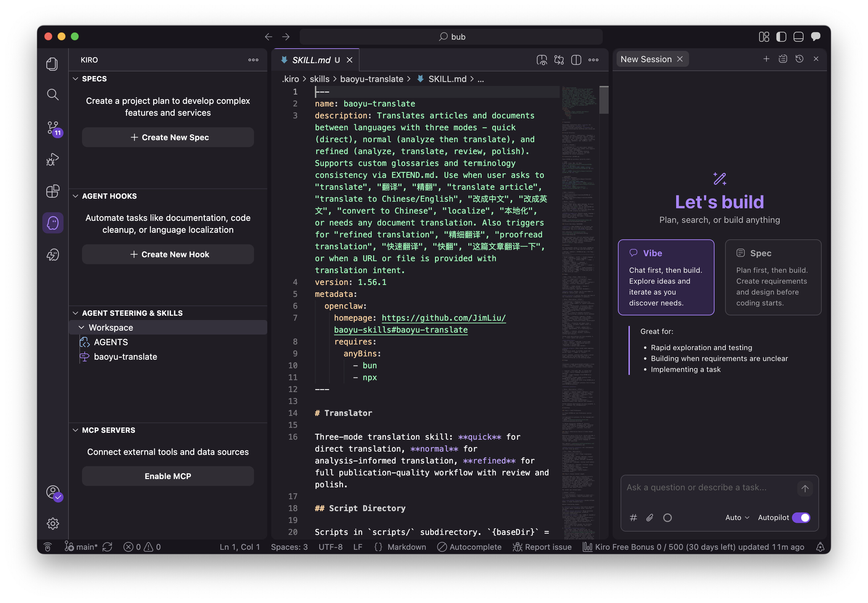Screen dimensions: 868x603
Task: Open the Auto model dropdown
Action: click(737, 518)
